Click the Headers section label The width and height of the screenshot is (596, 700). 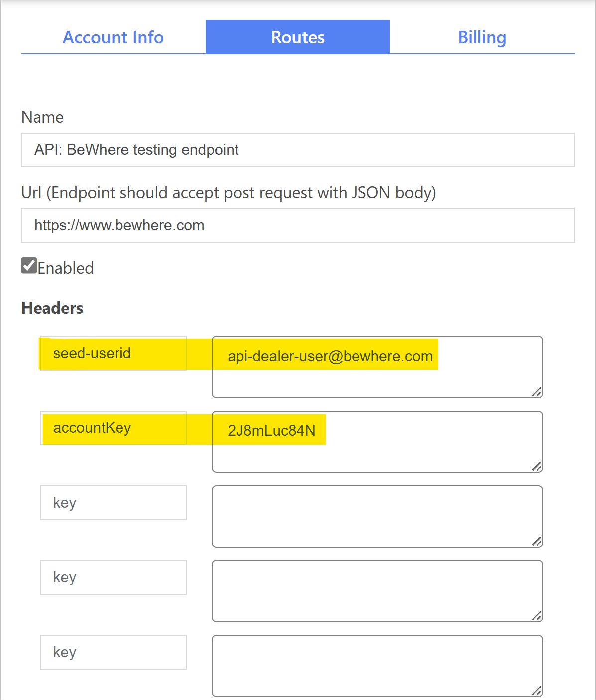click(x=52, y=308)
